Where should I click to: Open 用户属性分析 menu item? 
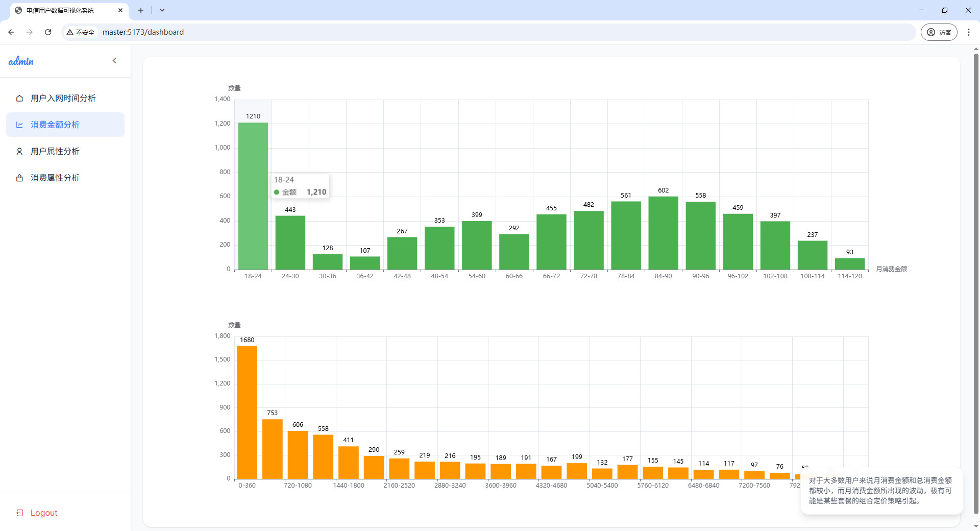click(x=65, y=151)
